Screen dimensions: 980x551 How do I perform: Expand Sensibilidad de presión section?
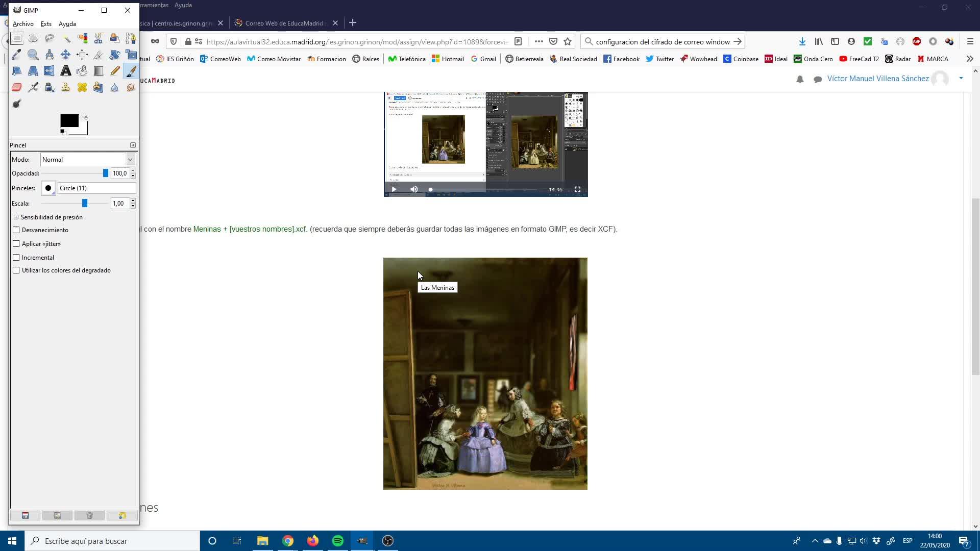tap(16, 217)
